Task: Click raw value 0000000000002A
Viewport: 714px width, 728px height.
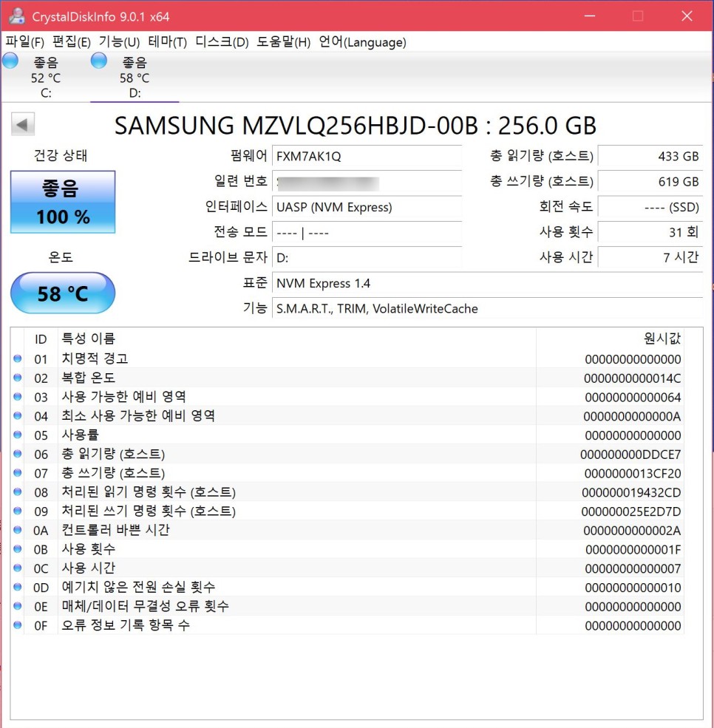Action: (632, 531)
